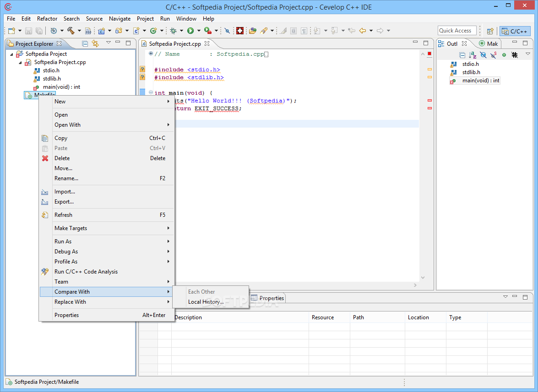The image size is (538, 392).
Task: Open Project Explorer view menu triangle
Action: click(x=109, y=43)
